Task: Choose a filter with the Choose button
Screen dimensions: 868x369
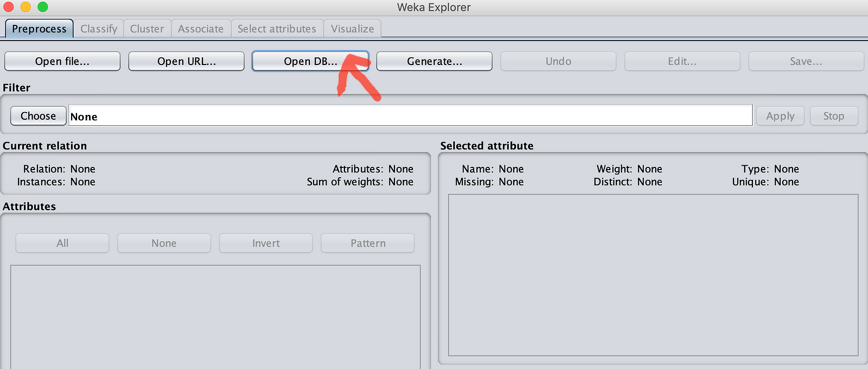Action: [39, 116]
